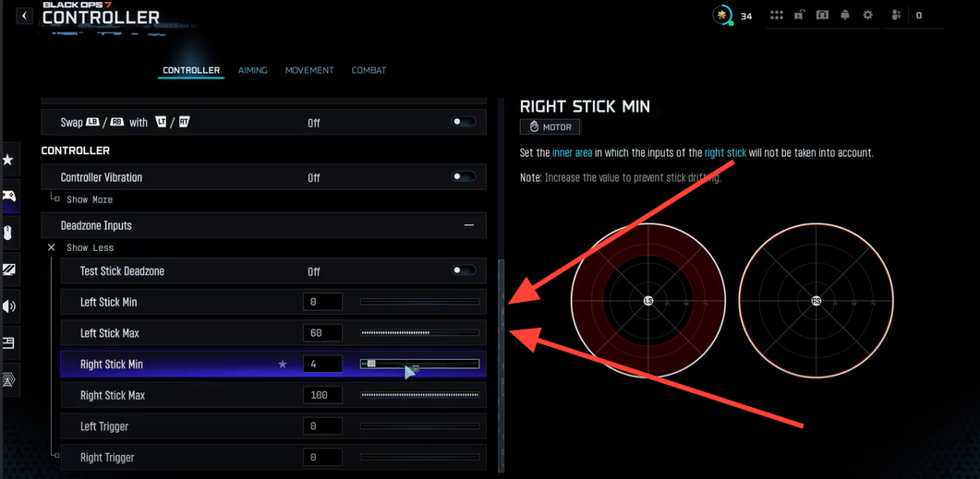
Task: Select the Left Stick Min label
Action: tap(109, 303)
